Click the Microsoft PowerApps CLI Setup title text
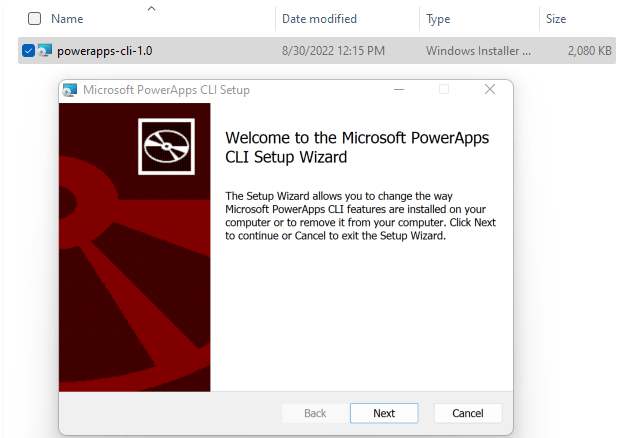 click(166, 90)
